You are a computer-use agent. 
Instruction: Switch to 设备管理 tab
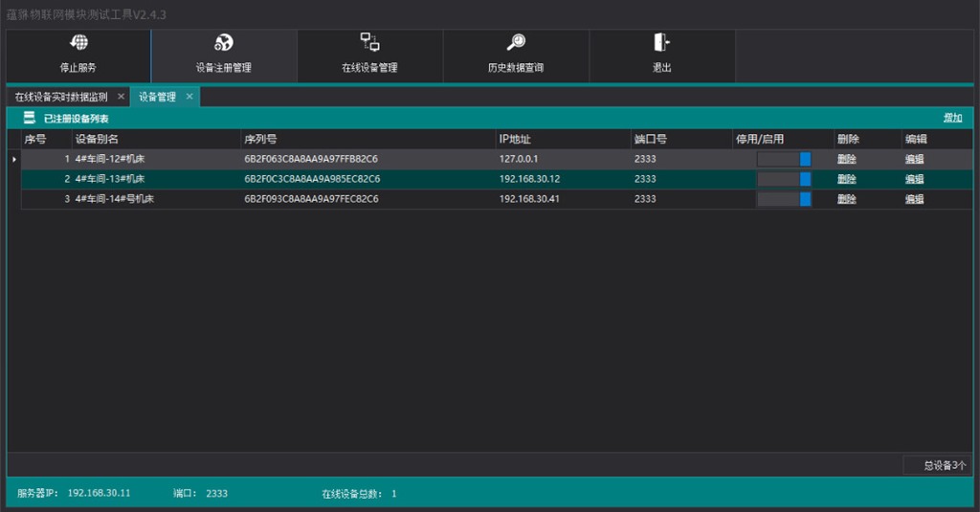click(x=157, y=97)
